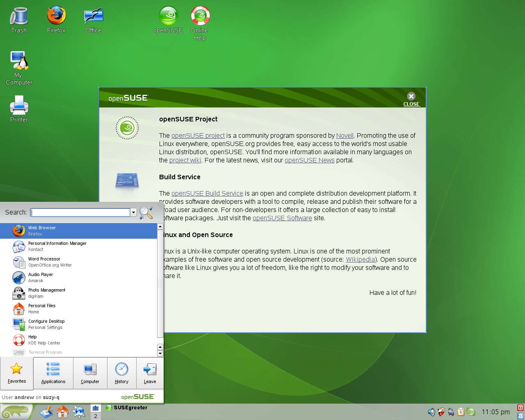Close the openSUSE greeter via CLOSE
This screenshot has height=420, width=525.
pos(411,99)
